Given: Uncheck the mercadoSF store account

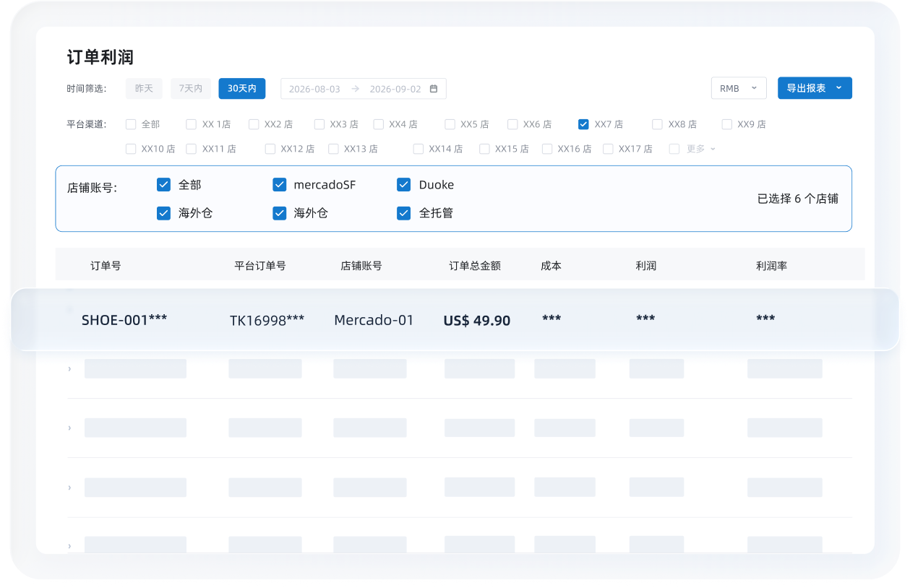Looking at the screenshot, I should 280,185.
